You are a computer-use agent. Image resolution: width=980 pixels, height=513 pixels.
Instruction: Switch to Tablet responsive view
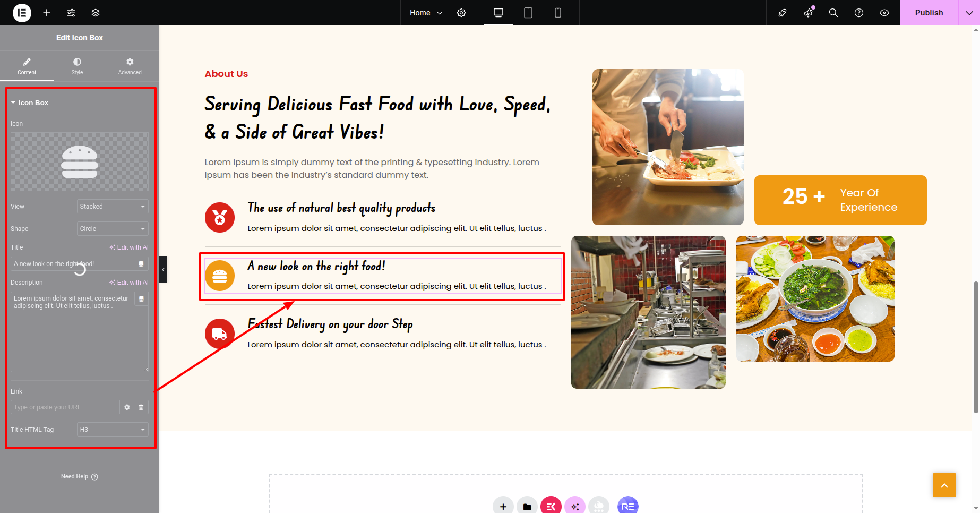(528, 13)
